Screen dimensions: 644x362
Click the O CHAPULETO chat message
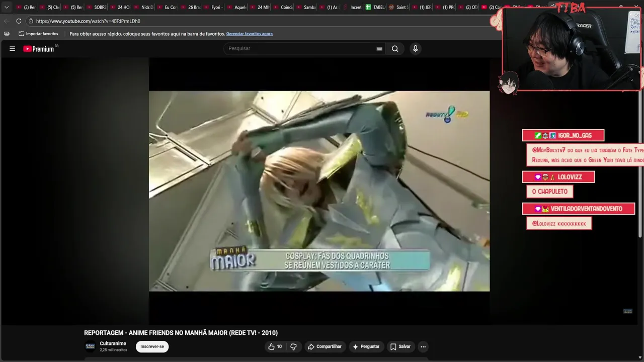point(549,192)
